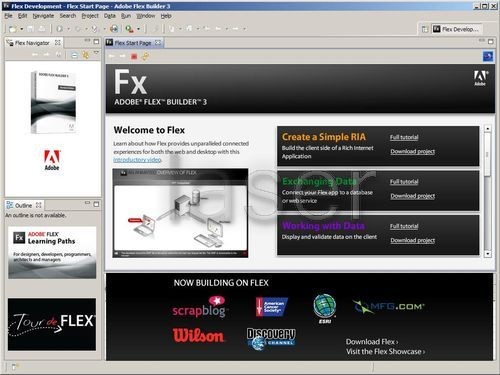Maximize the Flex Navigator panel

point(96,42)
